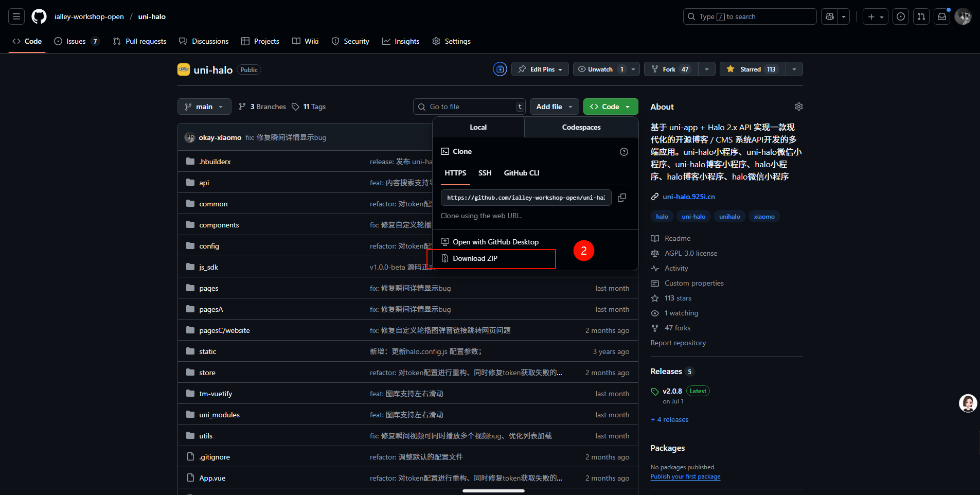This screenshot has width=980, height=495.
Task: View the 113 stars link
Action: (671, 298)
